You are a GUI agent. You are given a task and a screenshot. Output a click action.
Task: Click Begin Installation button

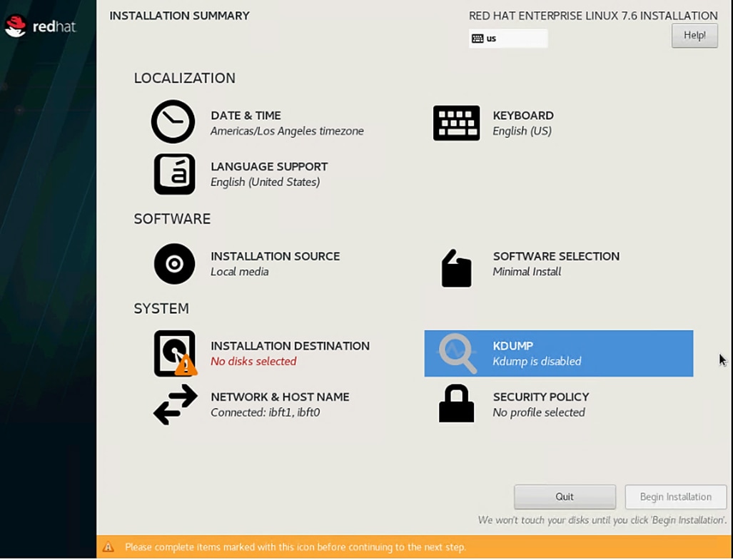(x=675, y=497)
